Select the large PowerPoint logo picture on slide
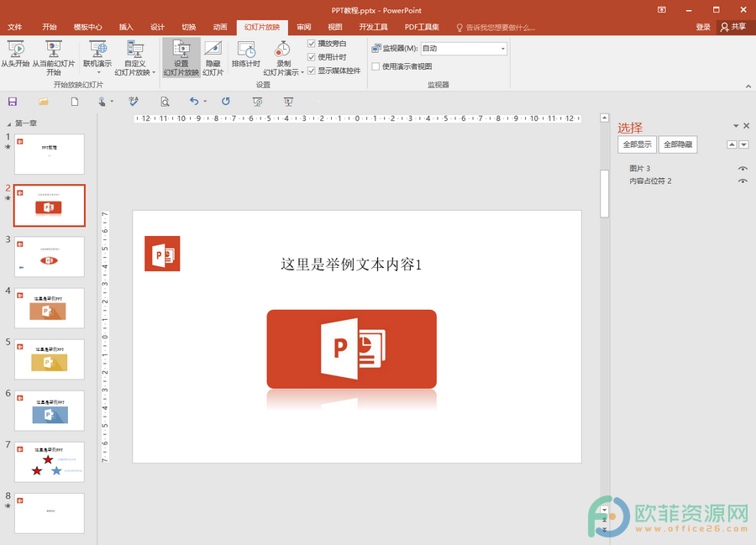 tap(351, 348)
